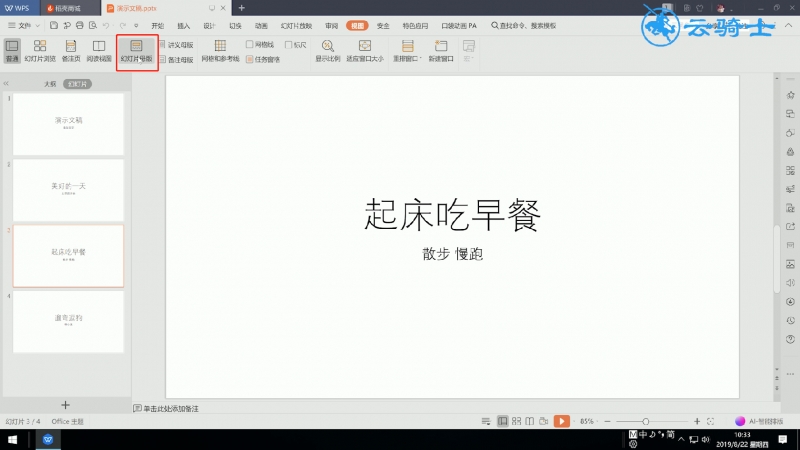Screen dimensions: 800x450
Task: Collapse the ribbon with the up chevron
Action: tap(789, 25)
